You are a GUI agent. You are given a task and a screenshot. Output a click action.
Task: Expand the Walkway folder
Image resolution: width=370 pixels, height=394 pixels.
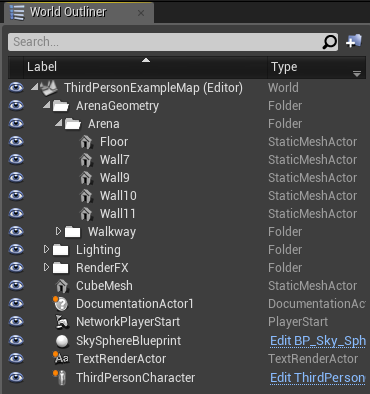[x=58, y=231]
